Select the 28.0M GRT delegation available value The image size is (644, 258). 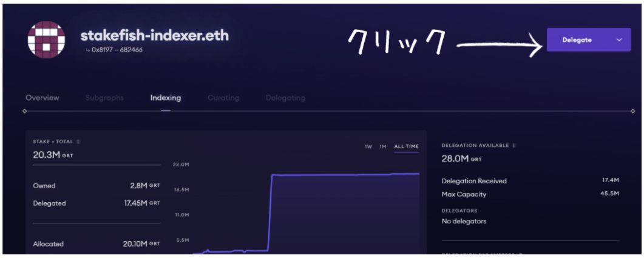tap(462, 159)
